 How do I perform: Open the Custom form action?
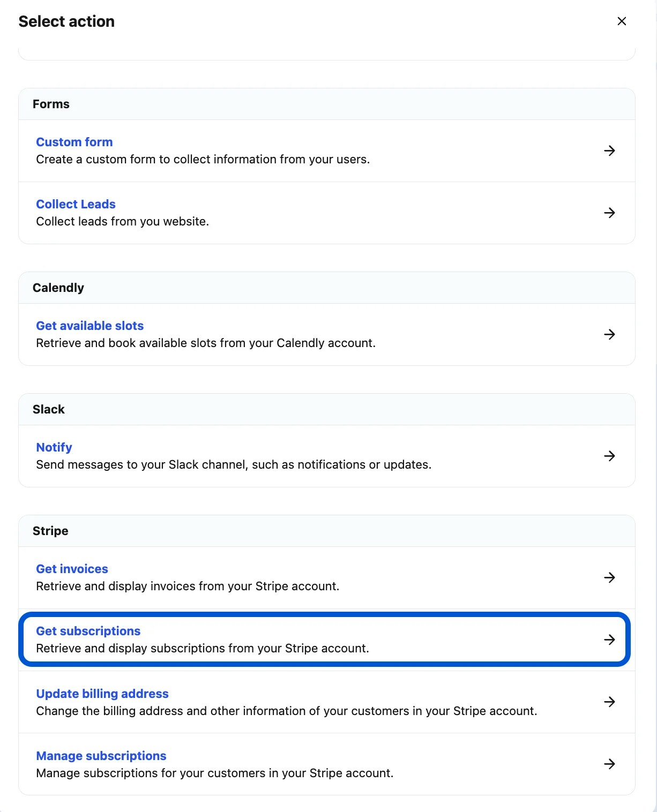[74, 142]
